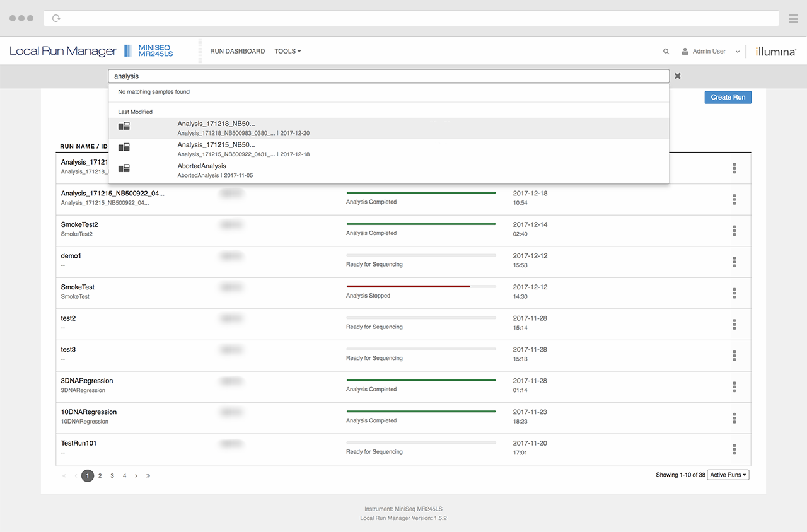Select page 4 in pagination
Viewport: 807px width, 532px height.
pyautogui.click(x=124, y=476)
